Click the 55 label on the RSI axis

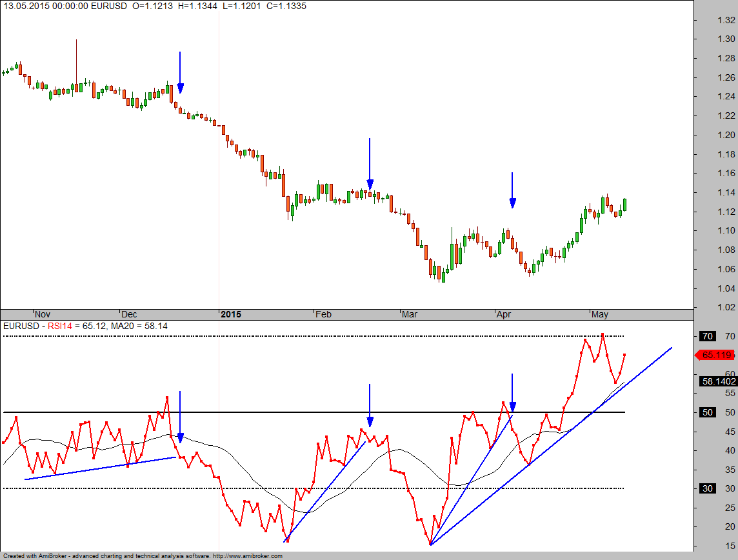(730, 393)
